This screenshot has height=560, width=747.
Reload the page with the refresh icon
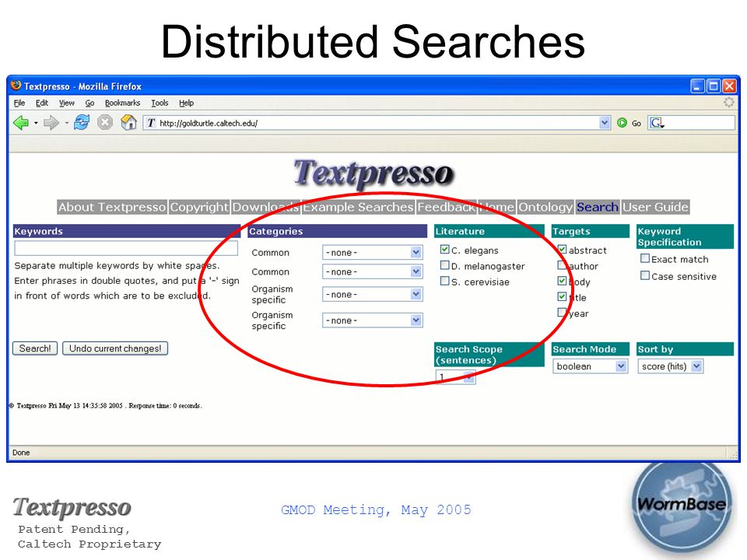[82, 122]
